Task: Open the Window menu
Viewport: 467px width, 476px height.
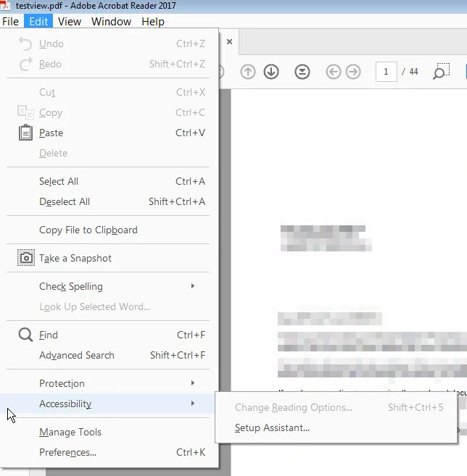Action: [x=111, y=22]
